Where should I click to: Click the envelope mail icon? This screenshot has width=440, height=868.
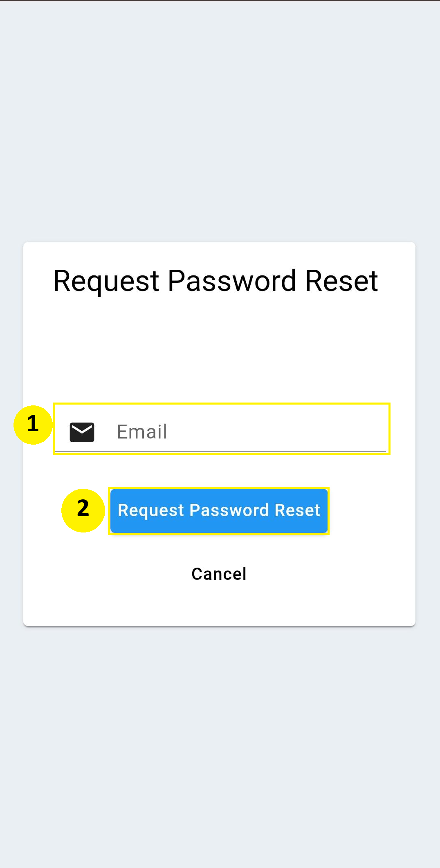tap(82, 432)
